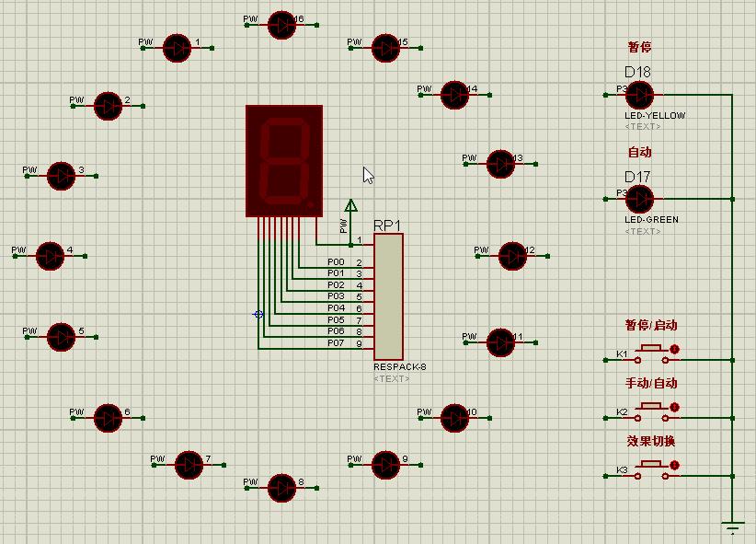Select the D18 LED-YELLOW component
756x544 pixels.
(639, 95)
